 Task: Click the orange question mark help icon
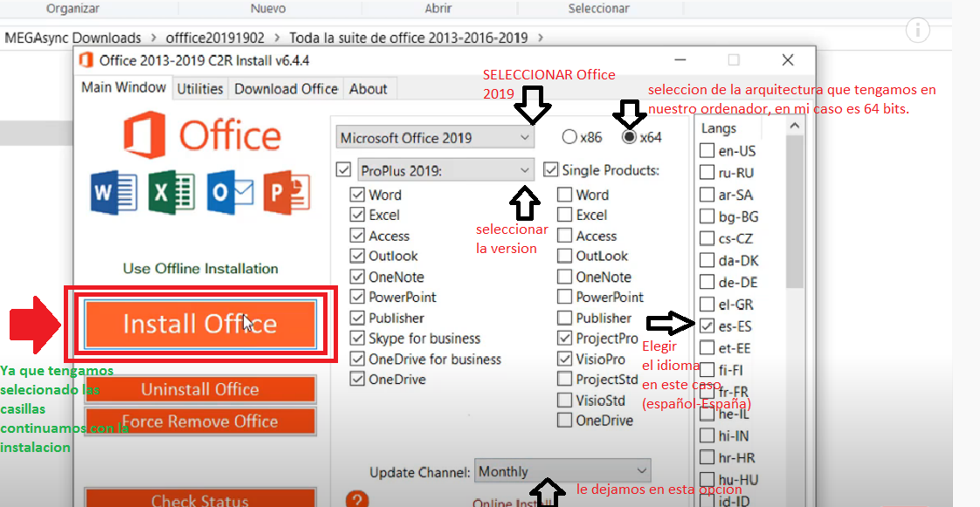[x=357, y=499]
